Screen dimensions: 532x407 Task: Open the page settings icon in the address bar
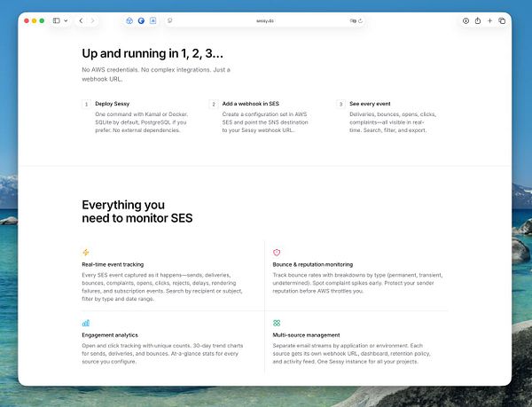[170, 20]
